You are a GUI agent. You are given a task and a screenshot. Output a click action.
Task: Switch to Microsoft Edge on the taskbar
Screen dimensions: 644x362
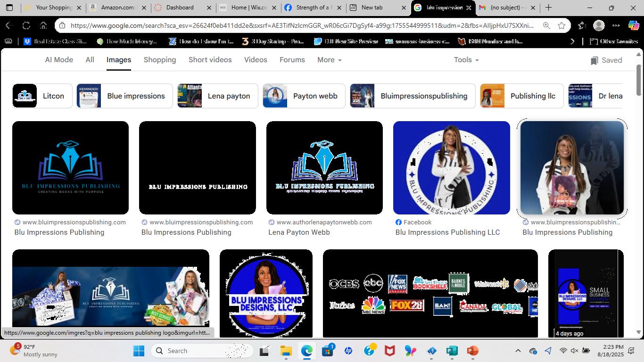(x=307, y=351)
